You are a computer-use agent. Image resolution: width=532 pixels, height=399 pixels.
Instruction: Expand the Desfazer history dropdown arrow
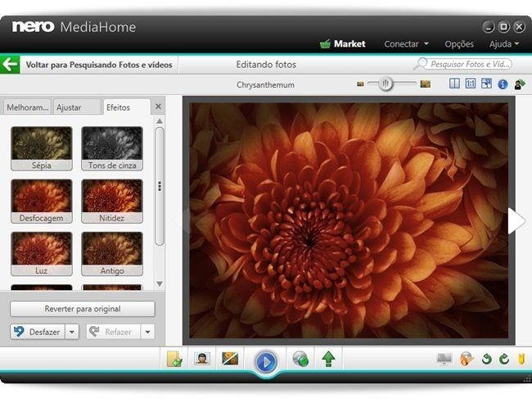[x=72, y=332]
